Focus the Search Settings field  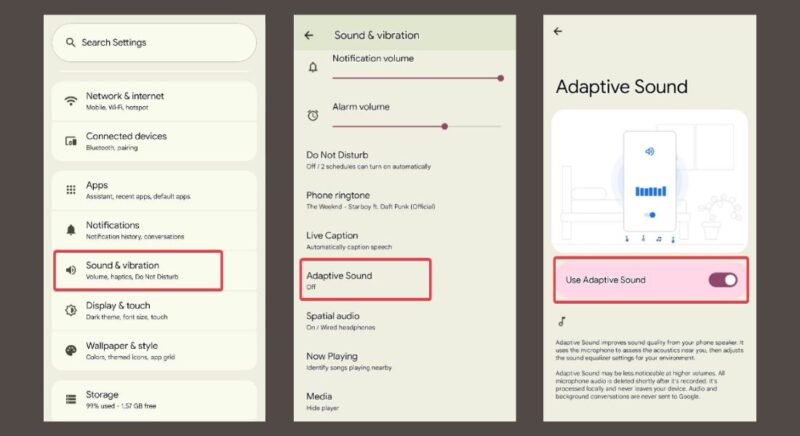(x=154, y=43)
